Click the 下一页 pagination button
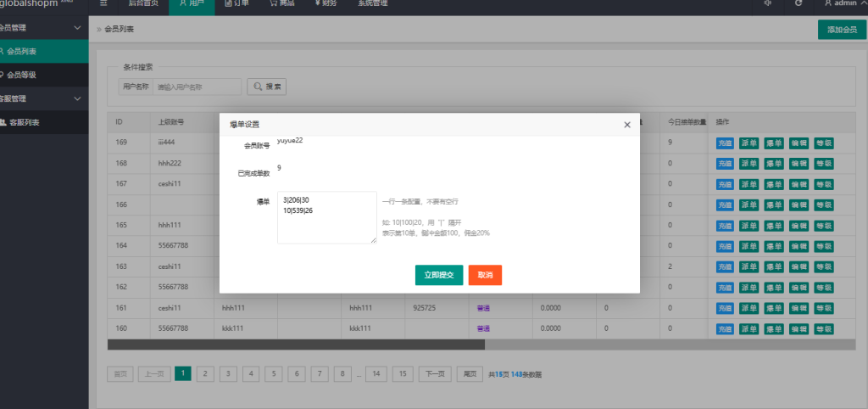 [434, 373]
